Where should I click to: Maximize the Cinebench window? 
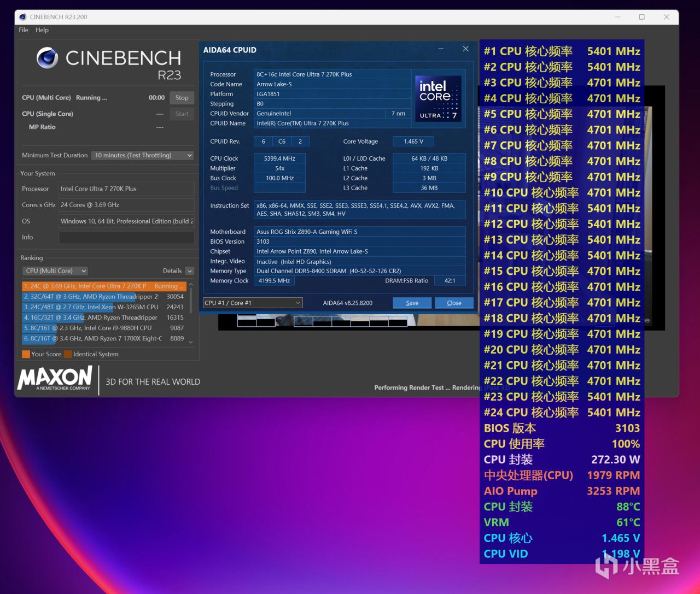click(x=642, y=17)
